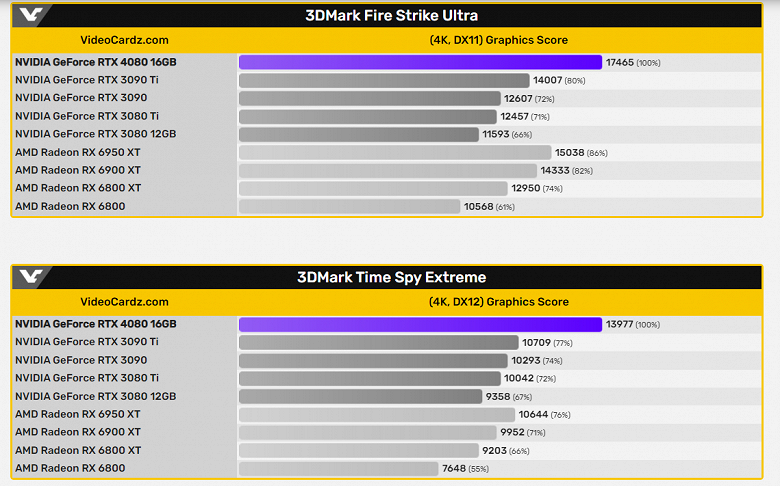This screenshot has height=486, width=780.
Task: Click the 7648 score for RX 6800
Action: [455, 468]
